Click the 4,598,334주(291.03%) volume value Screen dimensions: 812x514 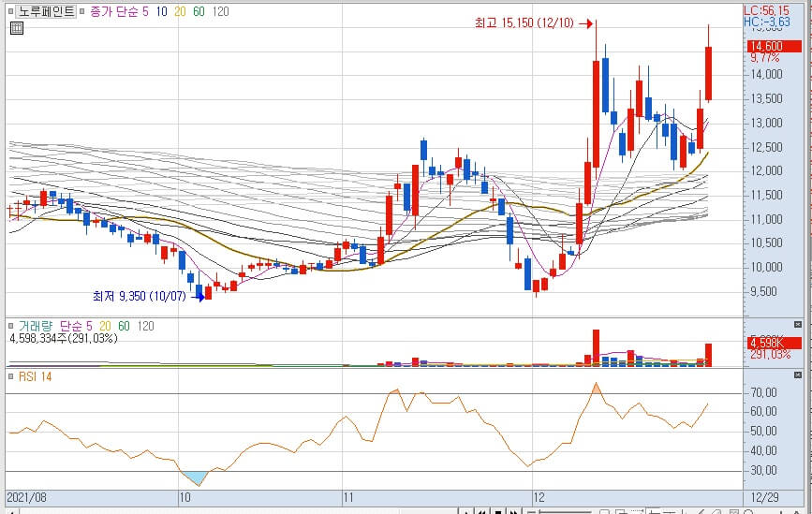(x=64, y=339)
